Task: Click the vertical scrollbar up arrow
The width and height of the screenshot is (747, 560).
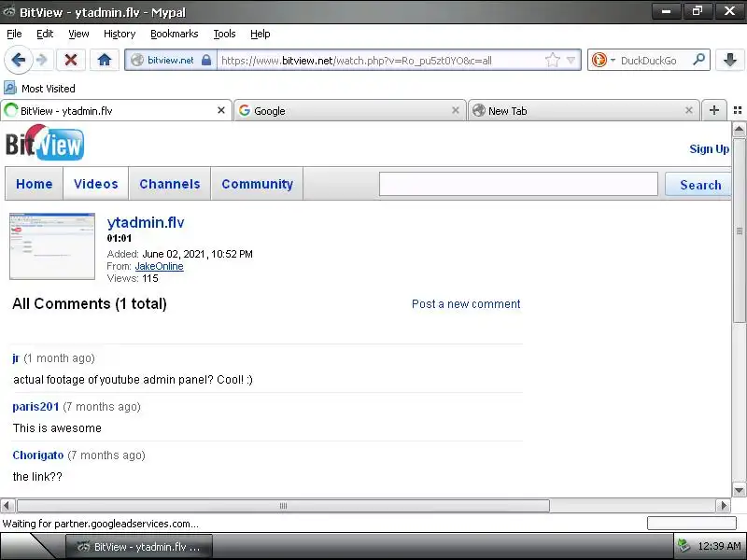Action: tap(739, 129)
